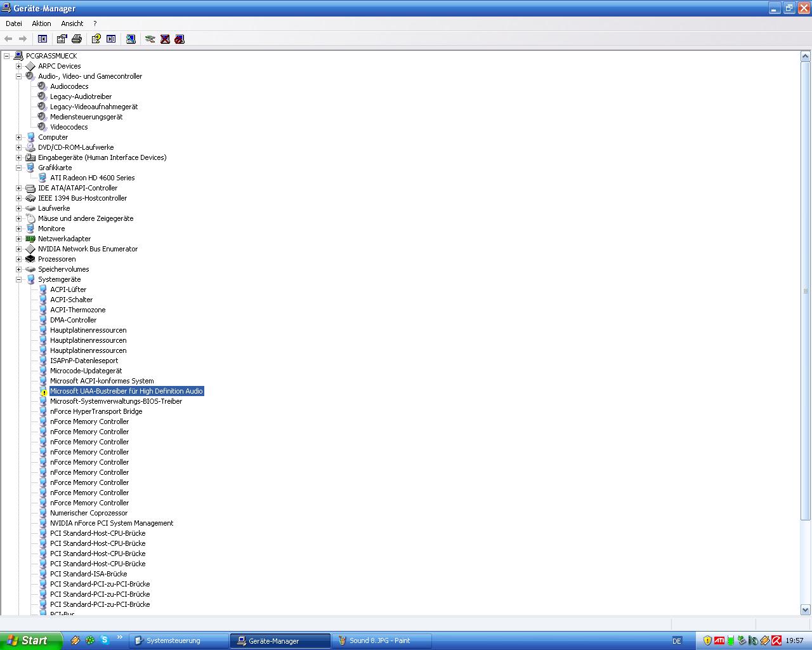Expand IDE ATA/ATAPI-Controller node
The height and width of the screenshot is (650, 812).
18,188
